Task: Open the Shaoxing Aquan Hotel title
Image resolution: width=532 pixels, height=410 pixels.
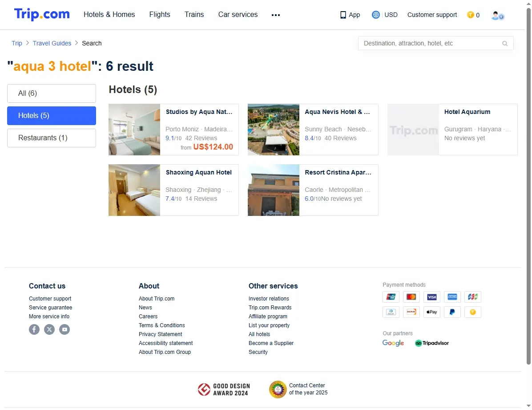Action: 199,172
